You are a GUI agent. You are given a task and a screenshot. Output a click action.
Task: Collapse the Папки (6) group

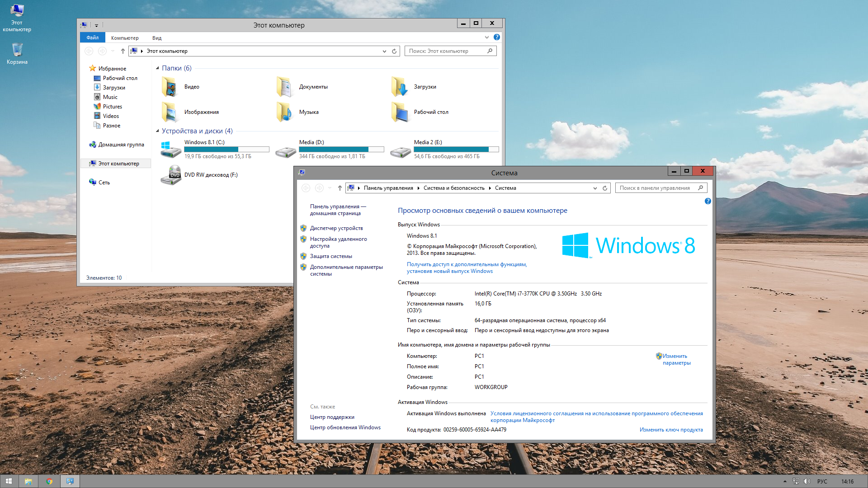pos(158,68)
